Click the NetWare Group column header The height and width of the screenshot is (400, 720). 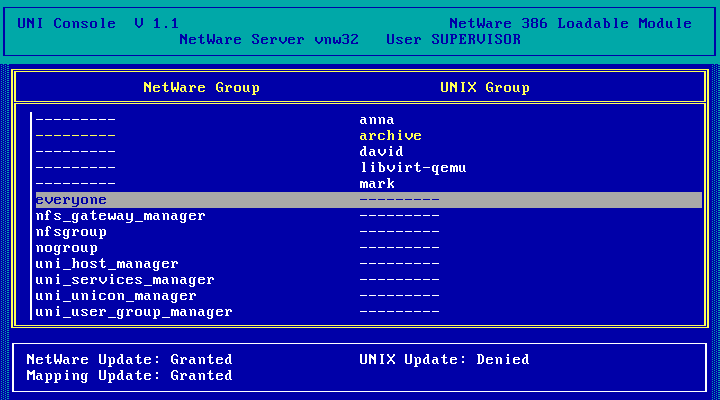[x=202, y=87]
